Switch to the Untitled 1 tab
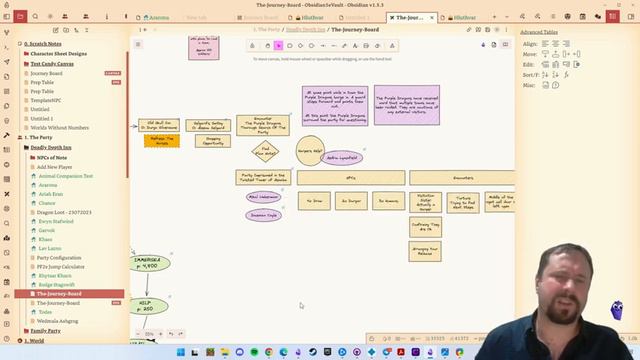Screen dimensions: 640x360 pos(357,18)
